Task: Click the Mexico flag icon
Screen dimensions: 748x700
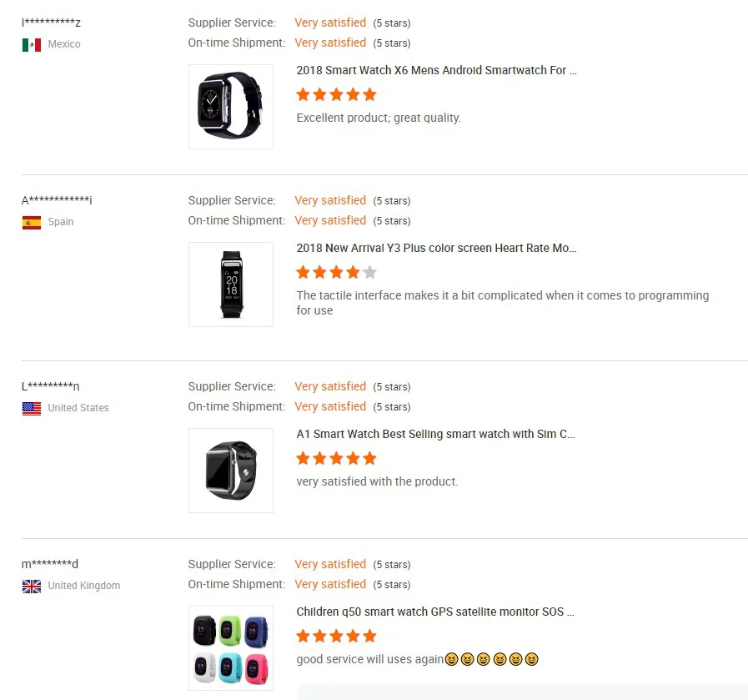Action: pyautogui.click(x=32, y=44)
